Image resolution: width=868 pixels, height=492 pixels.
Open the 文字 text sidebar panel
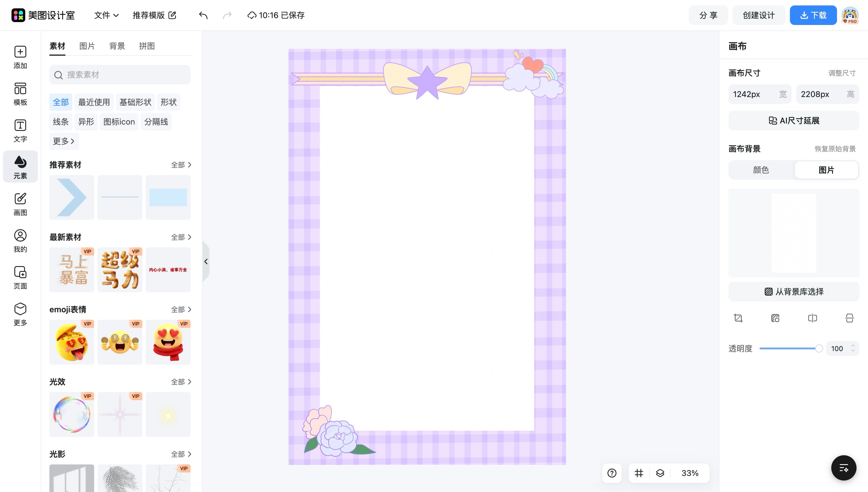pyautogui.click(x=20, y=131)
